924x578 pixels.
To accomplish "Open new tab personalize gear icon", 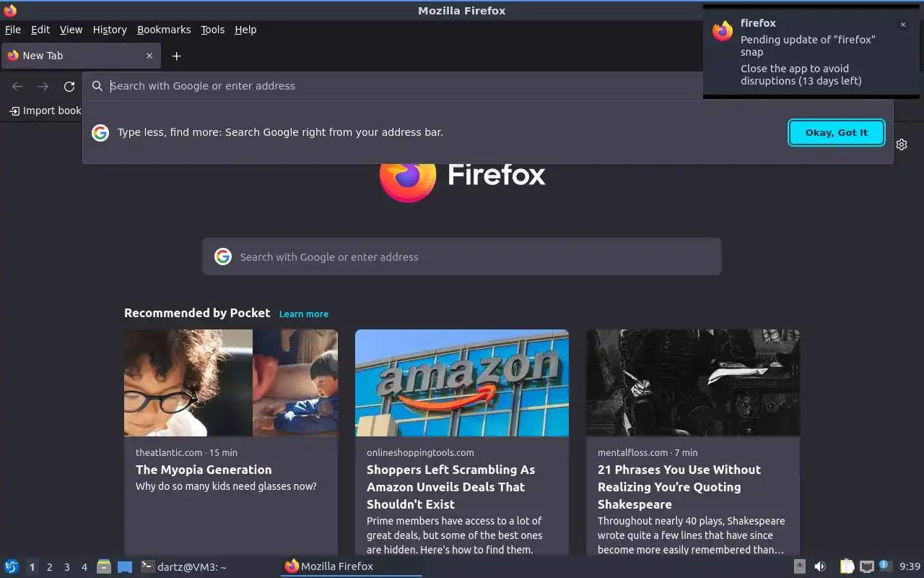I will pos(902,144).
